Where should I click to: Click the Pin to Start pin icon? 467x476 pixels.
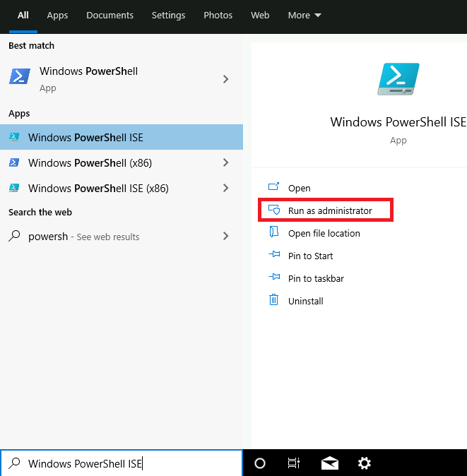tap(274, 254)
